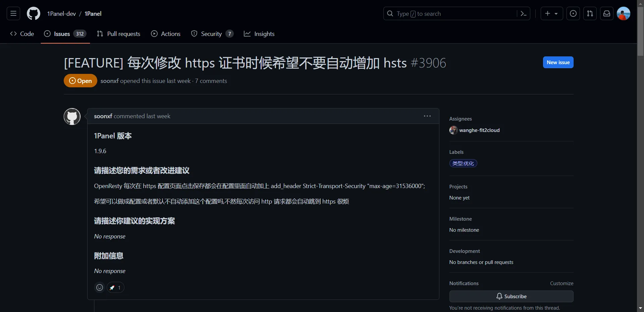
Task: Click the Security count badge 7
Action: coord(229,34)
